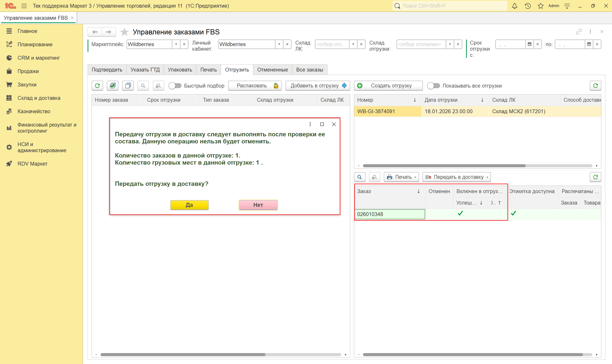Viewport: 612px width, 364px height.
Task: Click the select-all checkmarks icon
Action: pyautogui.click(x=113, y=86)
